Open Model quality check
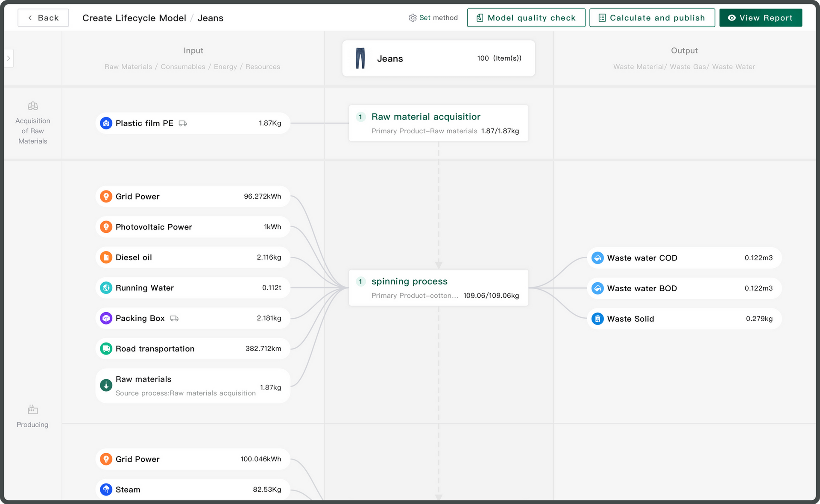The width and height of the screenshot is (820, 504). click(526, 18)
